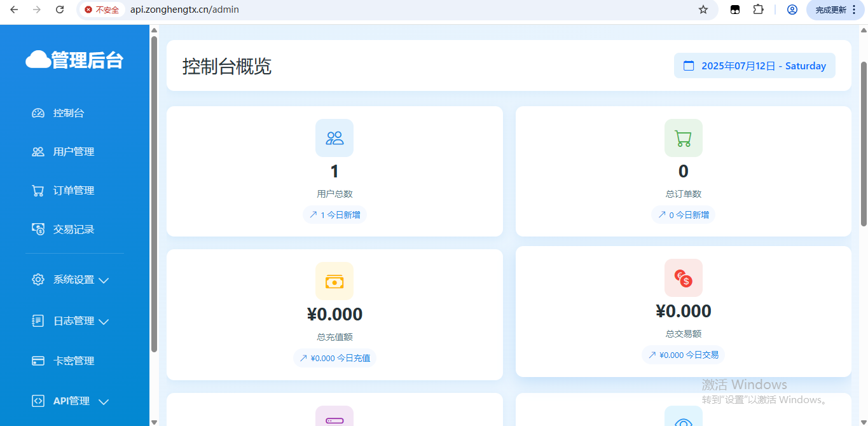Click the 不安全 security warning badge

[x=102, y=10]
